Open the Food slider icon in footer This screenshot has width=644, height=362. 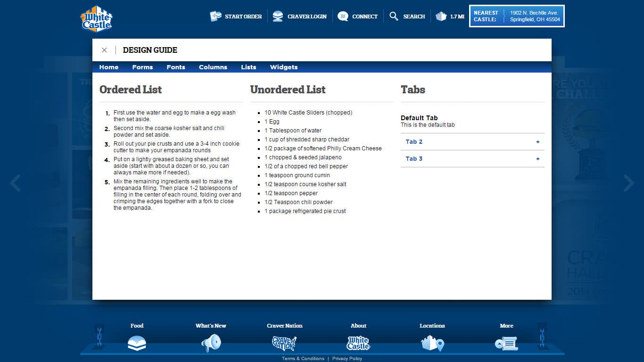click(x=137, y=343)
